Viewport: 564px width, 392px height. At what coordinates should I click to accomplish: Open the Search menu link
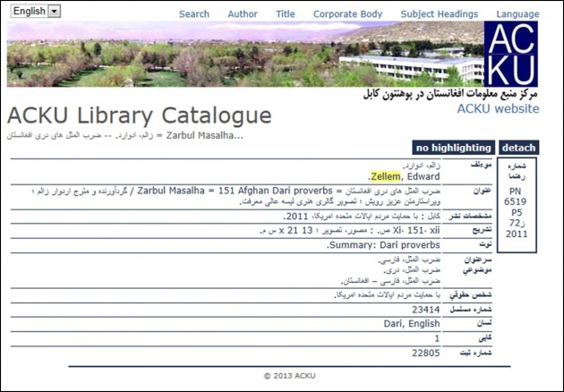click(194, 14)
